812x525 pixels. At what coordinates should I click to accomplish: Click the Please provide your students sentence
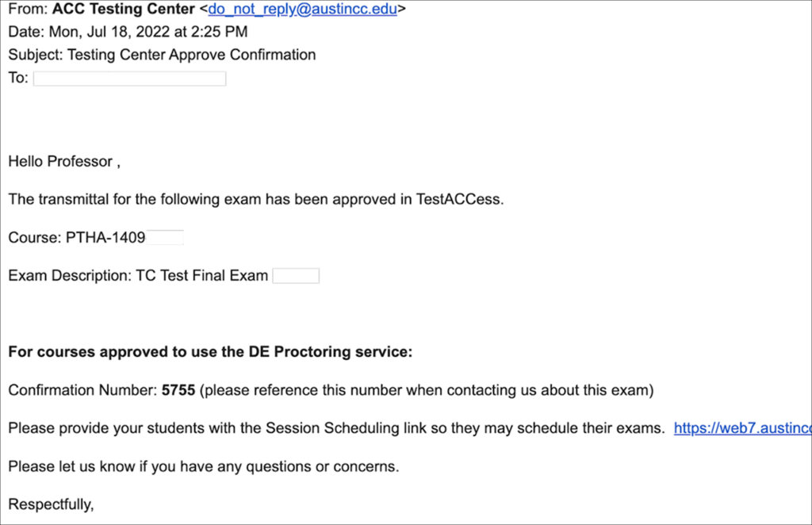point(336,428)
